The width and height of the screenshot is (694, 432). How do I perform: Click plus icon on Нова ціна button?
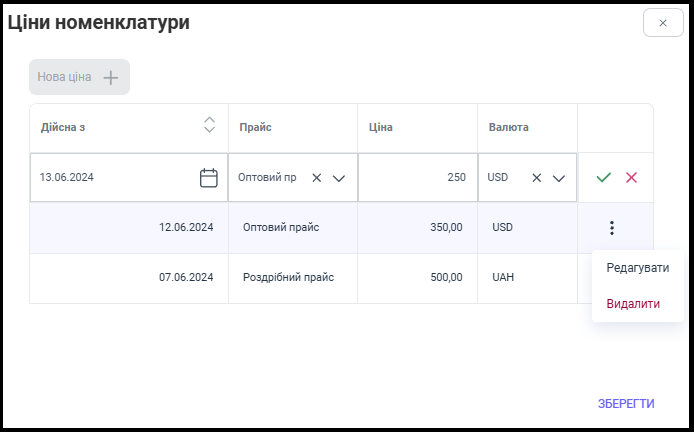pyautogui.click(x=111, y=78)
